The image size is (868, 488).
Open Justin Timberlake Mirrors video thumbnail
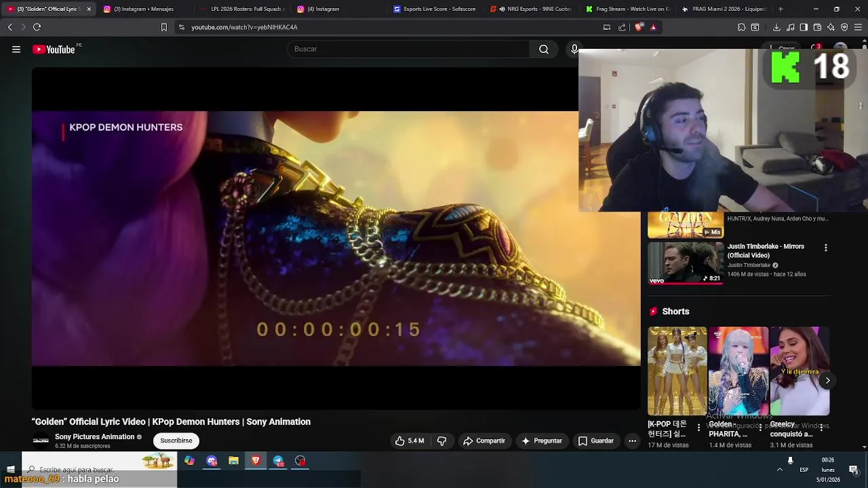coord(686,263)
